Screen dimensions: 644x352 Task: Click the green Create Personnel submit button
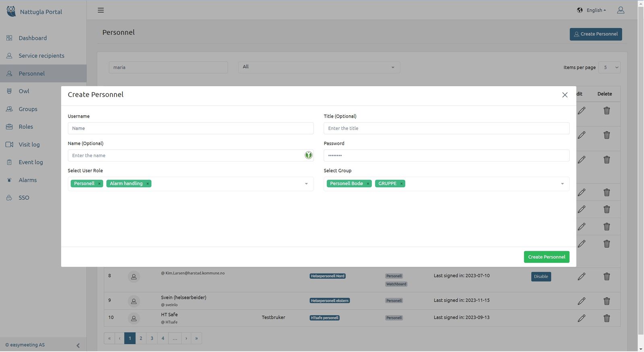546,257
